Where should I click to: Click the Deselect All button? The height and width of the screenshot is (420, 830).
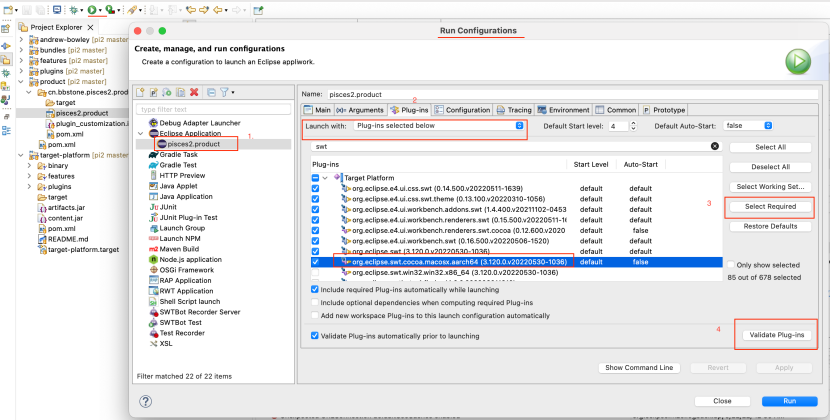click(x=770, y=167)
